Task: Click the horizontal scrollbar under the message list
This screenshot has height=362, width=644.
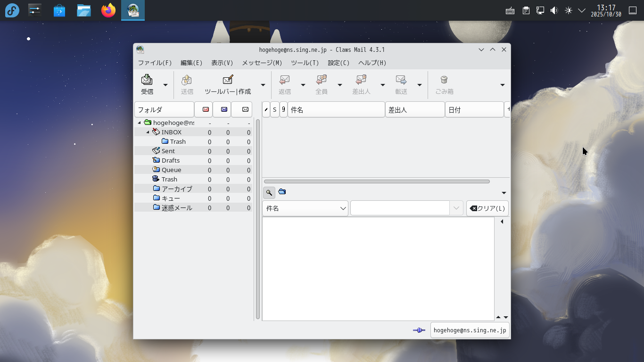Action: pos(377,181)
